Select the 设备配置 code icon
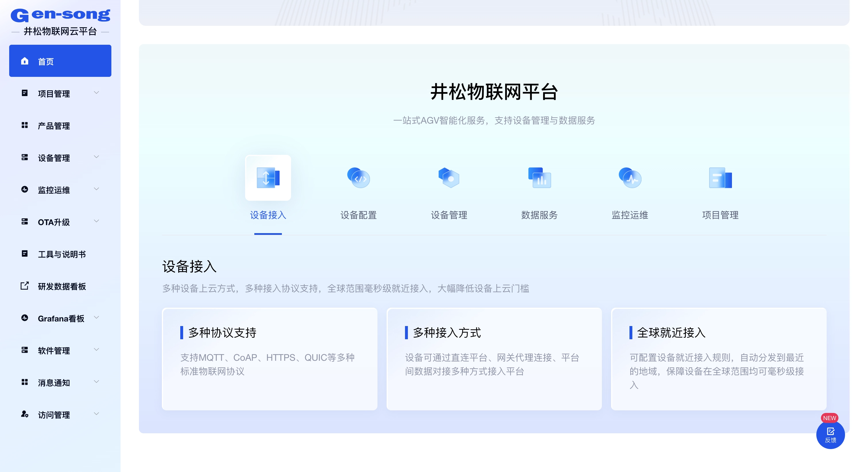The height and width of the screenshot is (472, 868). [359, 178]
